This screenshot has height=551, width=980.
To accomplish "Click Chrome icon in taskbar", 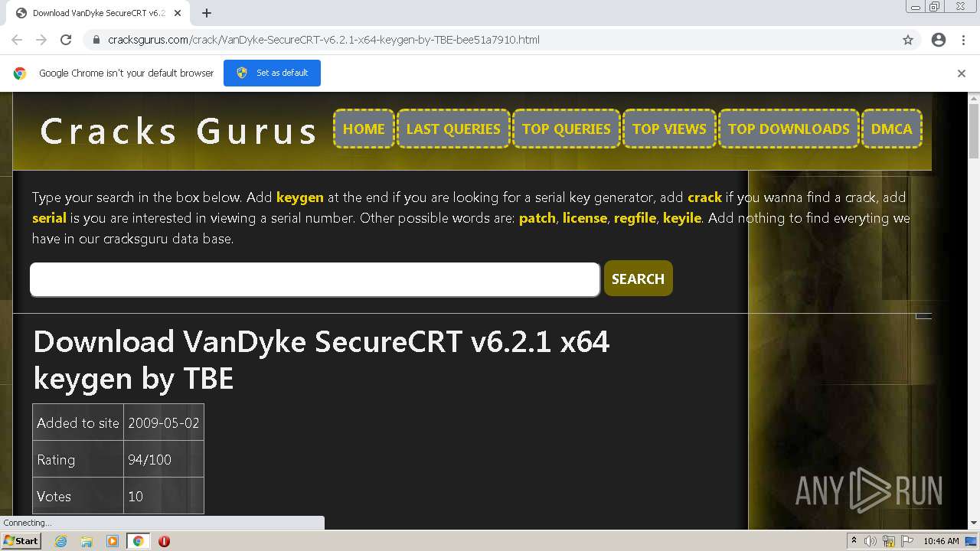I will tap(139, 541).
